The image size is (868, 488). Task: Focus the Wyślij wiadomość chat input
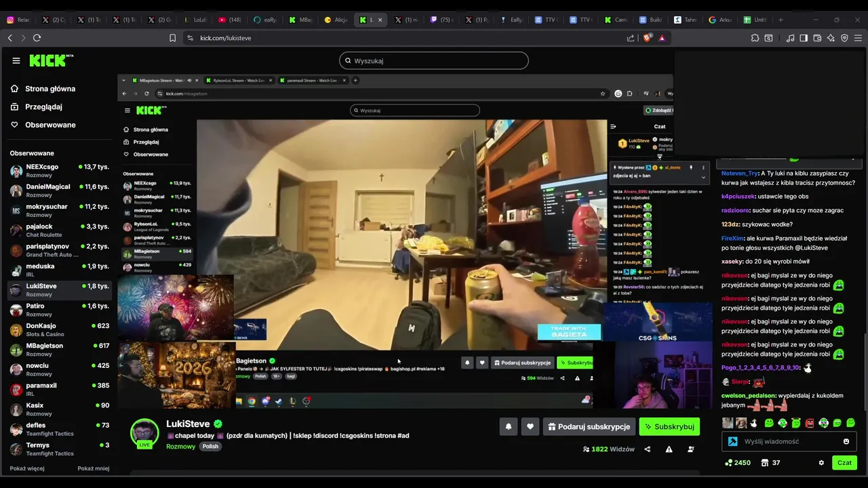789,441
